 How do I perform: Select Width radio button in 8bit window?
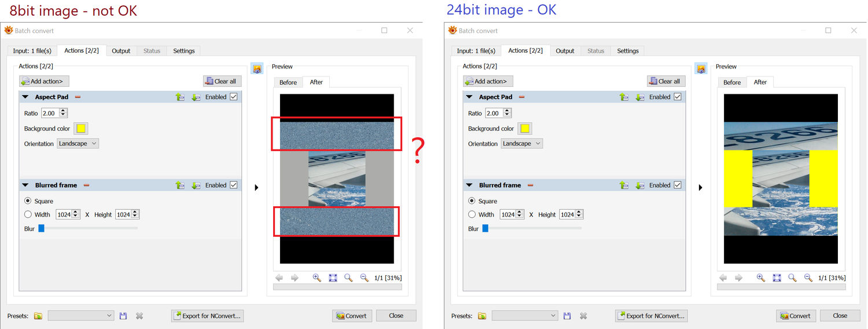click(28, 214)
